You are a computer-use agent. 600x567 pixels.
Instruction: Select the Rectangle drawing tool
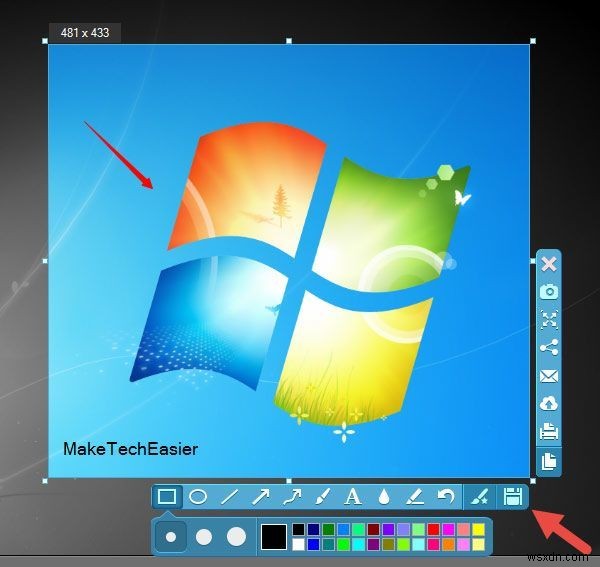pos(167,497)
